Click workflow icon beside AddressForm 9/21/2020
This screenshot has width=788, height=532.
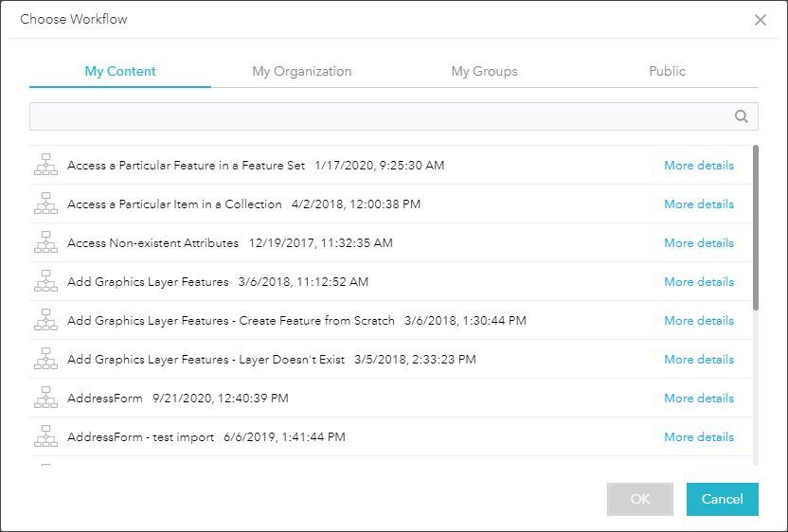click(45, 397)
